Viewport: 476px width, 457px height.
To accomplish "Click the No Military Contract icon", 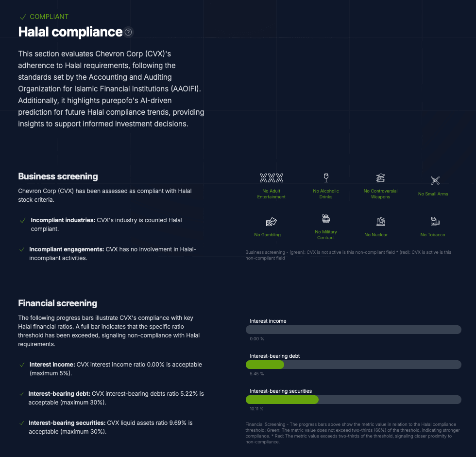I will (326, 219).
